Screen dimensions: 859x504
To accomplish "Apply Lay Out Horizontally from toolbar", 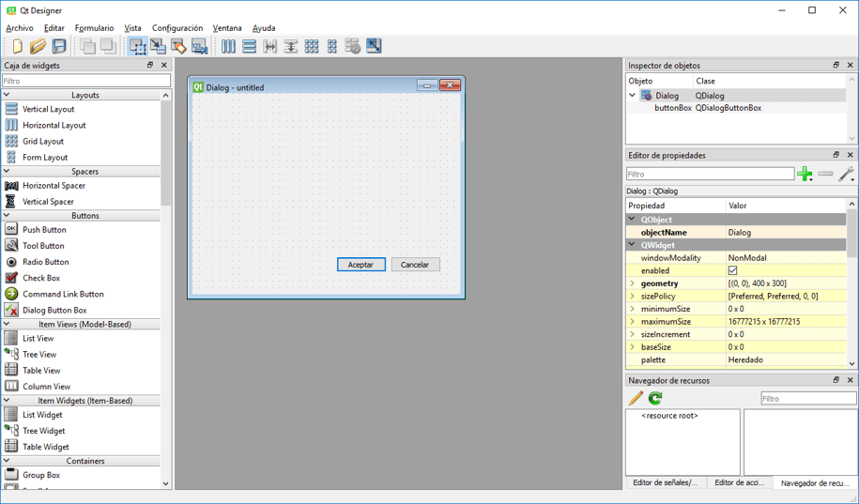I will 228,47.
